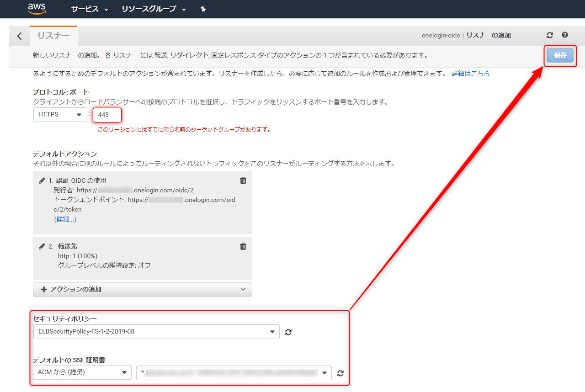Screen dimensions: 585x392
Task: Expand the アクションの追加 dropdown
Action: [143, 289]
